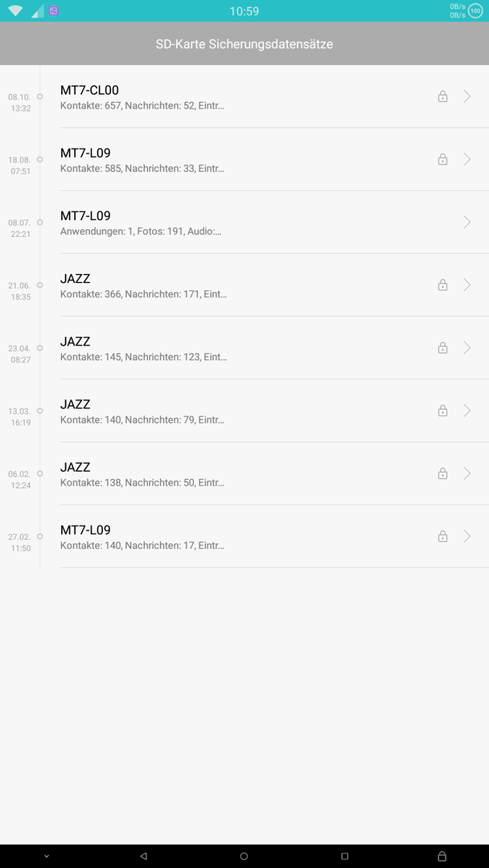Tap the home circle navigation button
The width and height of the screenshot is (489, 868).
point(244,856)
